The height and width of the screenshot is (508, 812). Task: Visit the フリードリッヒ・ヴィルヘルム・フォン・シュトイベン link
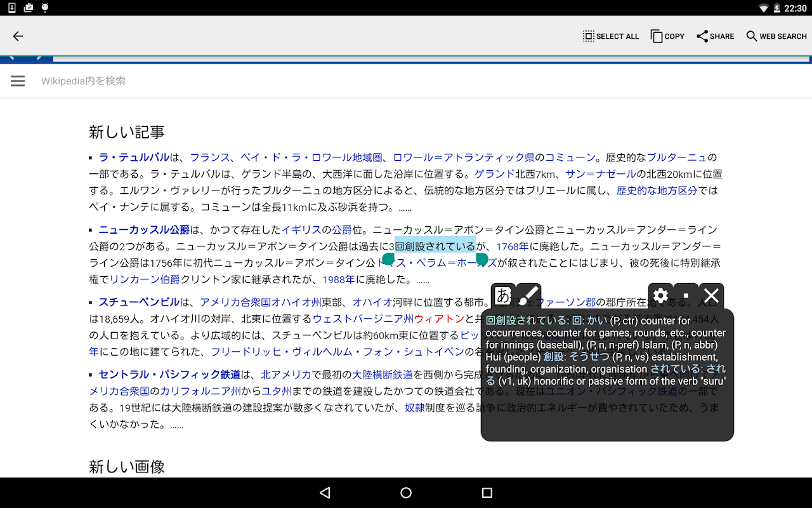point(337,352)
